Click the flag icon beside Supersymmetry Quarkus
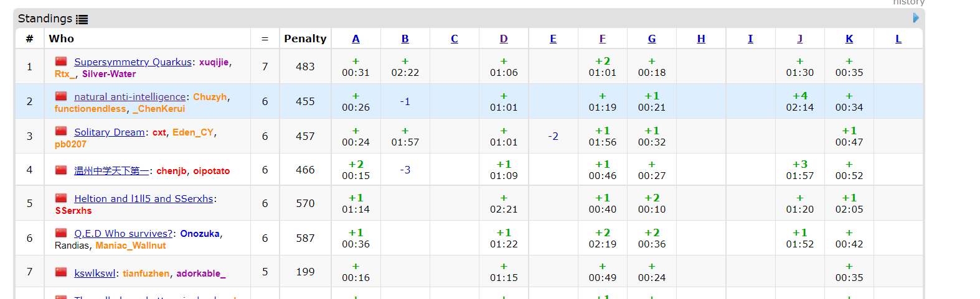The width and height of the screenshot is (980, 299). coord(61,62)
